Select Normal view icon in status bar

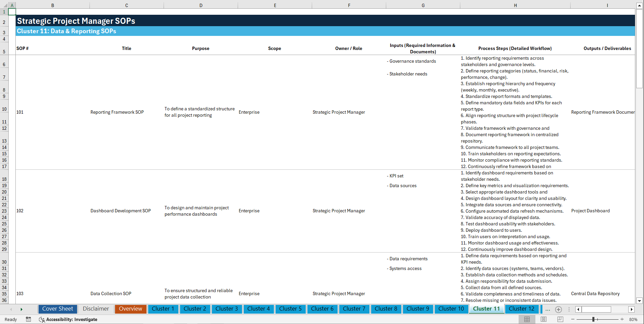tap(527, 319)
